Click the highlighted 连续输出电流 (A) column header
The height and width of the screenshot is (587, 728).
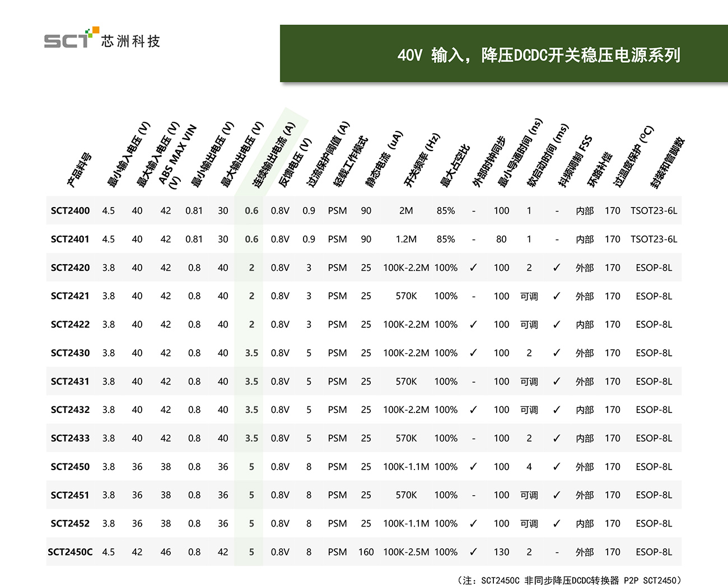point(273,154)
